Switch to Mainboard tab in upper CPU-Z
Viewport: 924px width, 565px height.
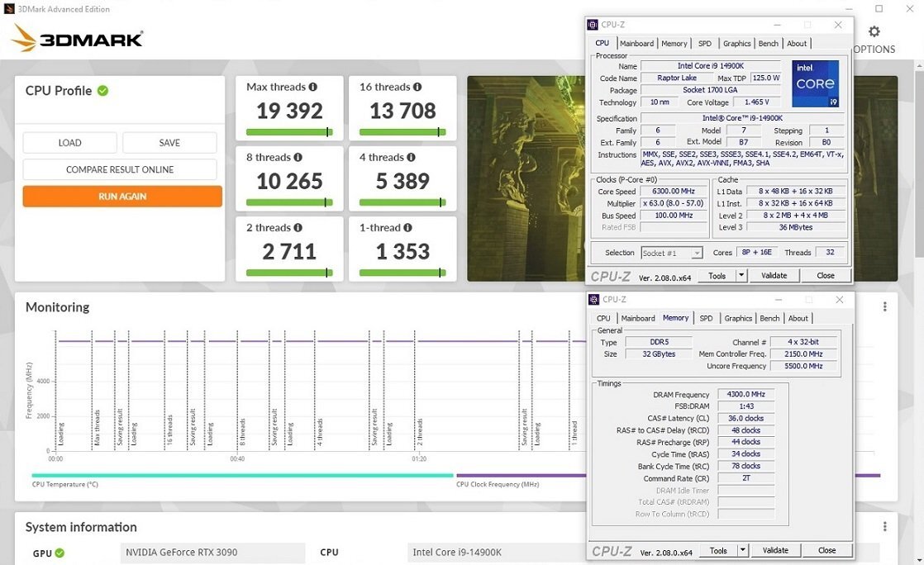[x=636, y=44]
